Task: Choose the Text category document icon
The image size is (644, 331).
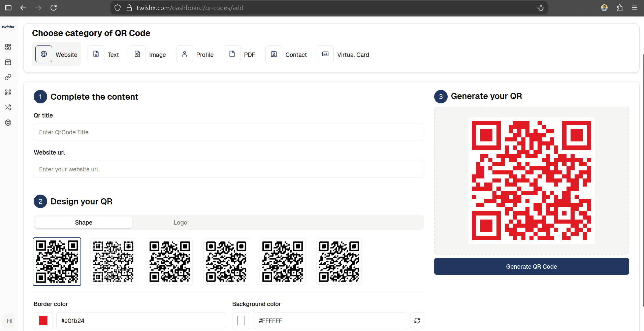Action: click(96, 54)
